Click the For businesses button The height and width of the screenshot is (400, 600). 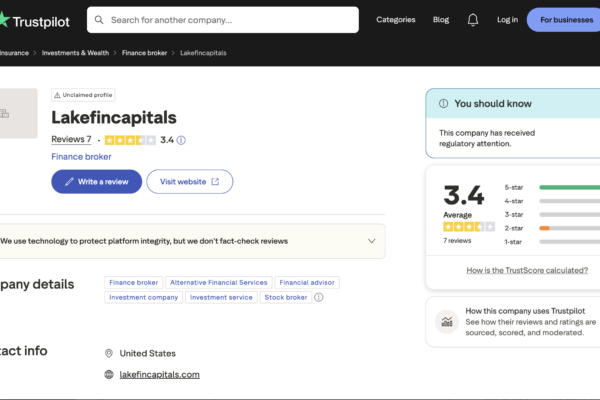point(564,20)
